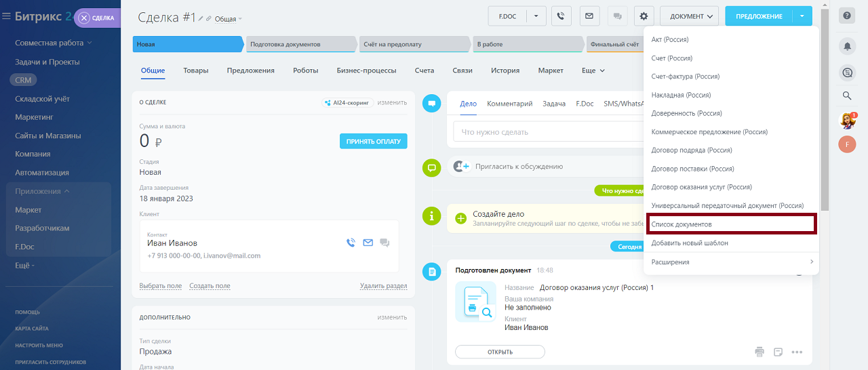868x370 pixels.
Task: Switch to the Товары tab
Action: (195, 70)
